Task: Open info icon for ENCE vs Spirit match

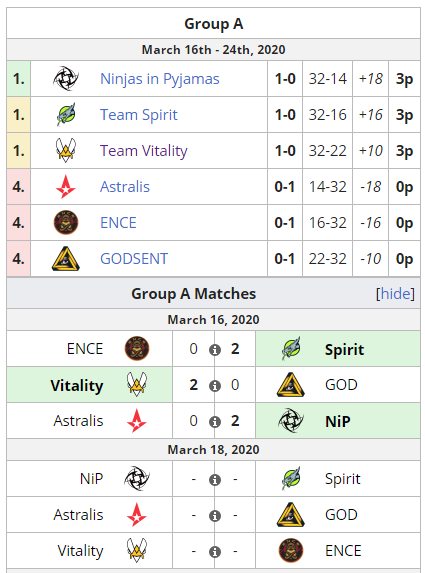Action: pos(215,350)
